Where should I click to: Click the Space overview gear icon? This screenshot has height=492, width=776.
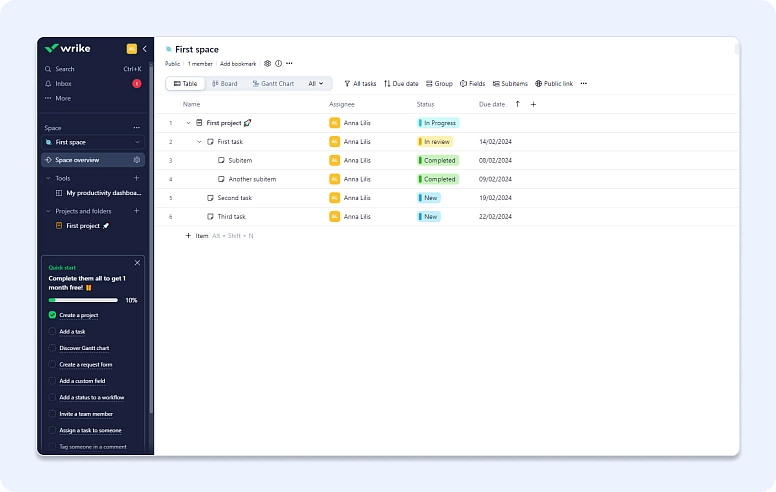pos(137,160)
